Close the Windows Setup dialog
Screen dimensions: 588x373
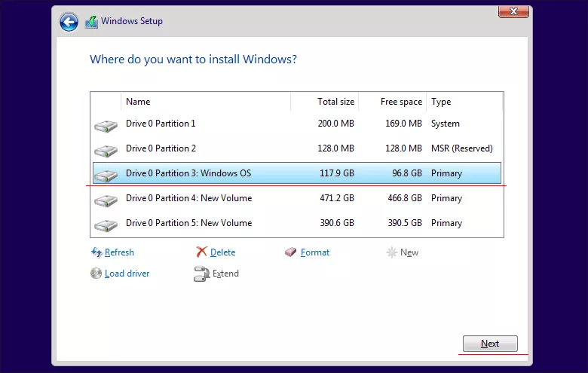(513, 11)
